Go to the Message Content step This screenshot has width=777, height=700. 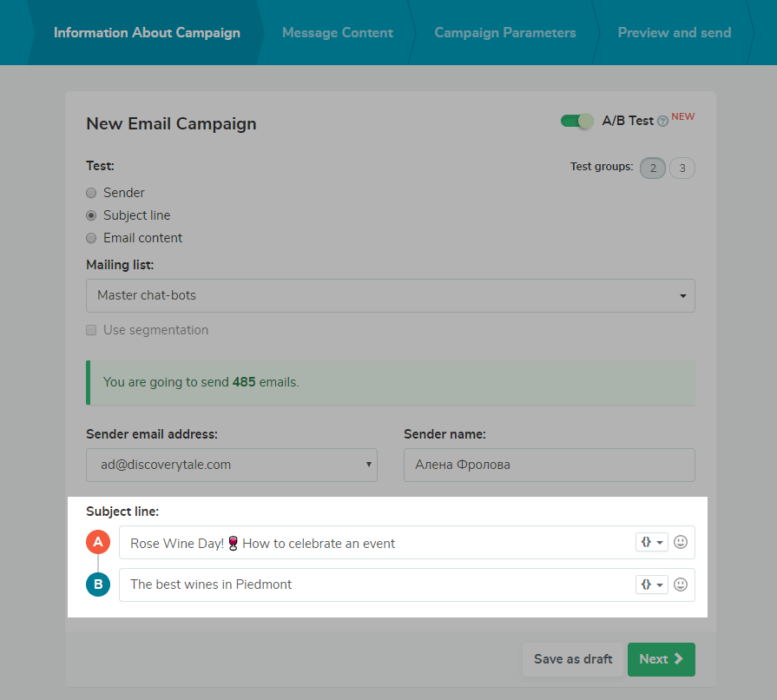pos(337,33)
